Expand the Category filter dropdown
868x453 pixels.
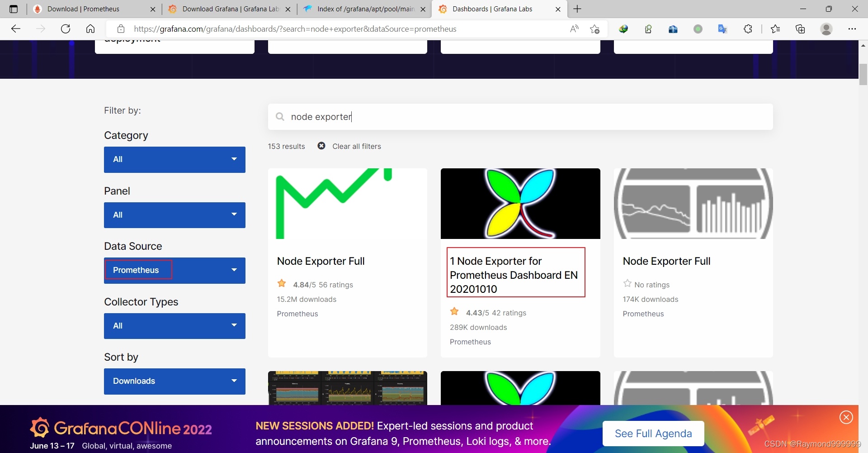[175, 159]
